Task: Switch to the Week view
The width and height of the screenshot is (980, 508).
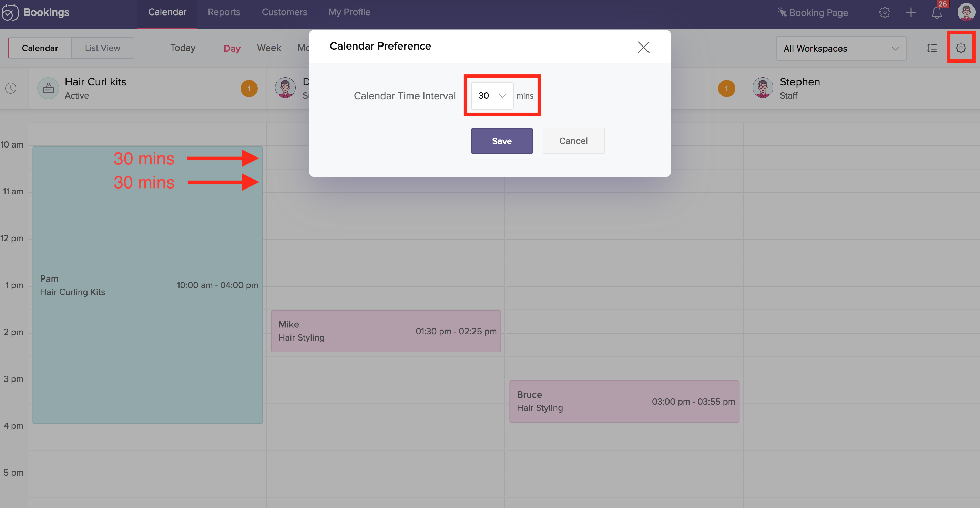Action: 268,48
